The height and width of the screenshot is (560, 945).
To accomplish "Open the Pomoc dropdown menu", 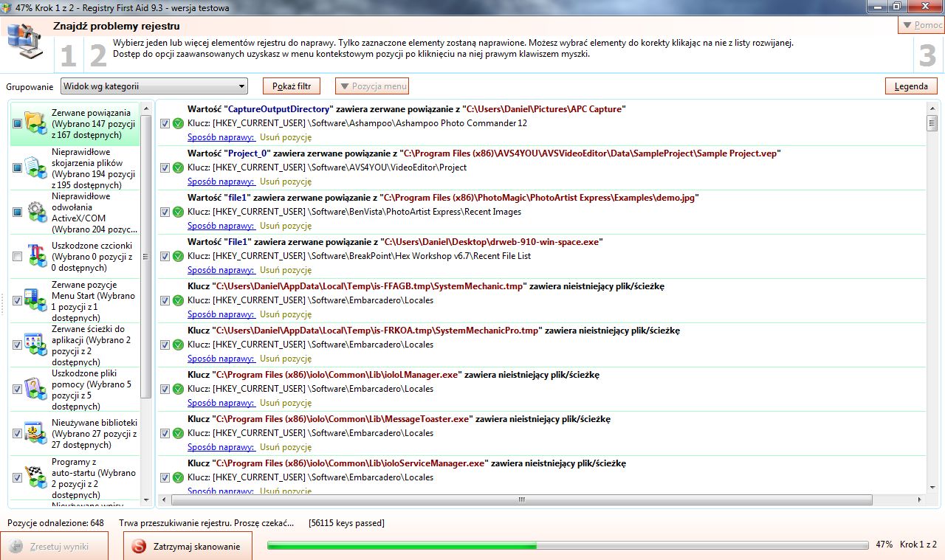I will point(921,25).
